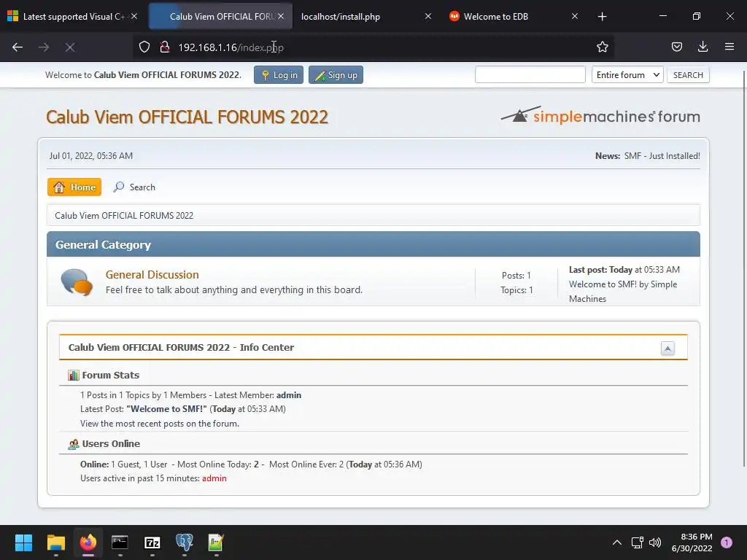
Task: Open active user admin in red
Action: point(214,478)
